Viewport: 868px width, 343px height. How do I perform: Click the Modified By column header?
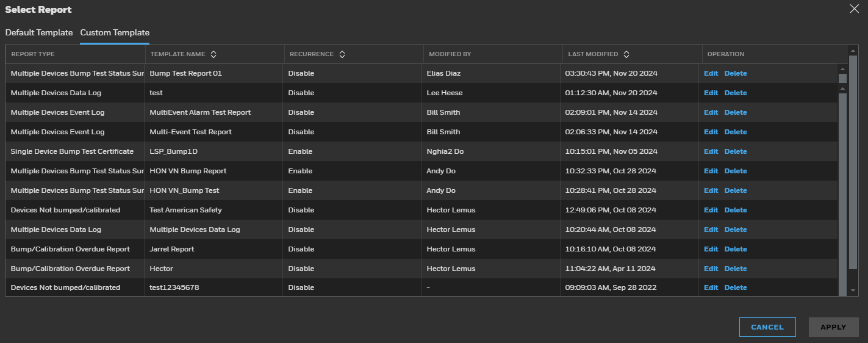tap(450, 54)
